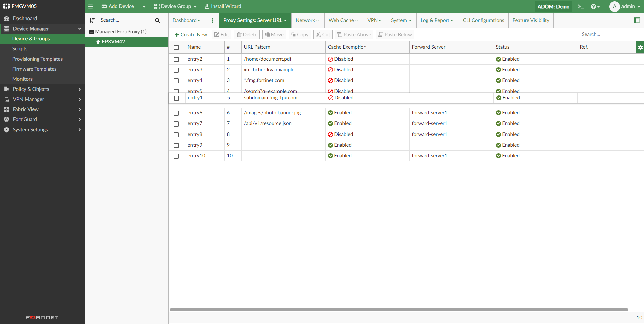The height and width of the screenshot is (324, 644).
Task: Expand the Device Group dropdown
Action: point(175,6)
